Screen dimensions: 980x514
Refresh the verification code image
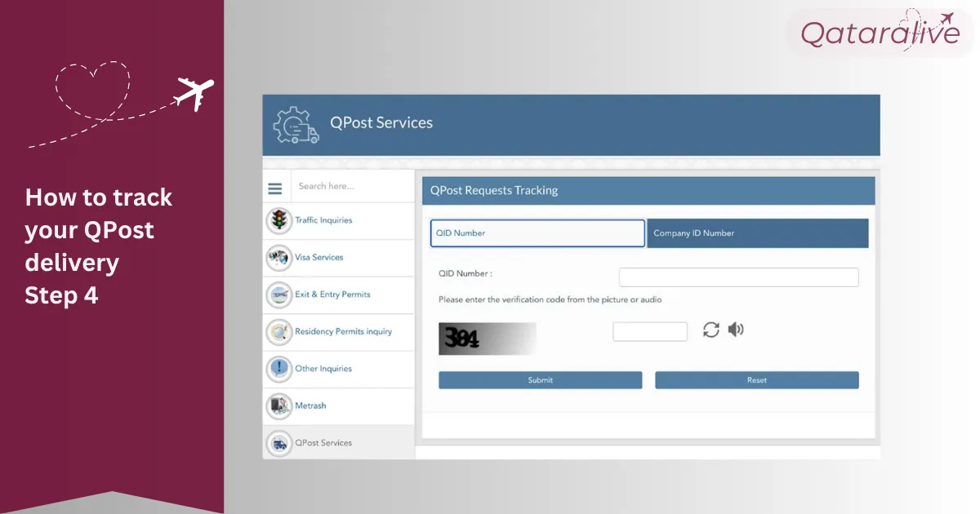[711, 330]
